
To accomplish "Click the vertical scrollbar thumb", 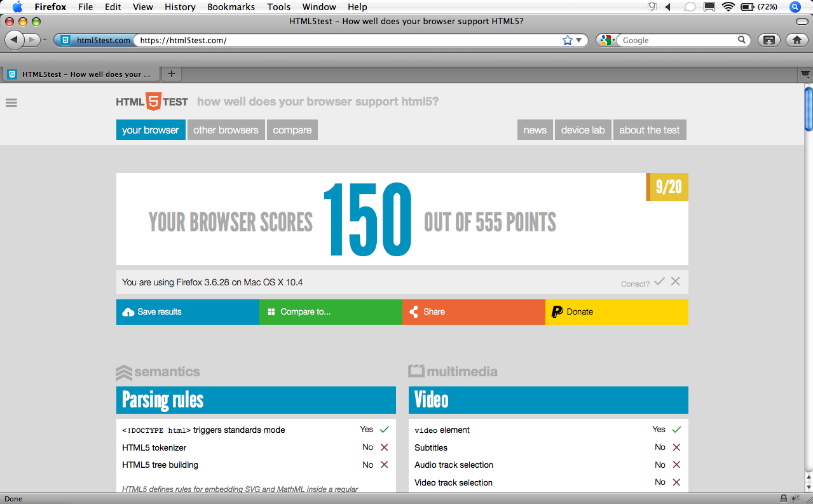I will pyautogui.click(x=809, y=108).
